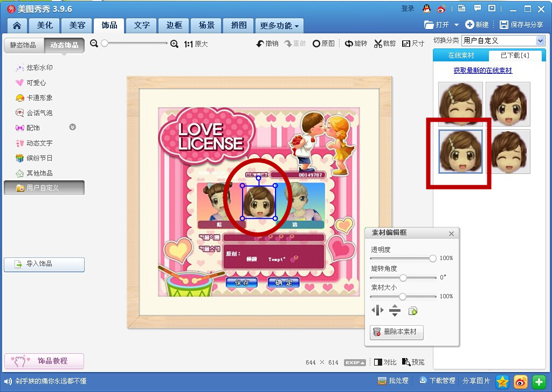Open the 卡通形象 category
The height and width of the screenshot is (392, 552).
coord(34,98)
